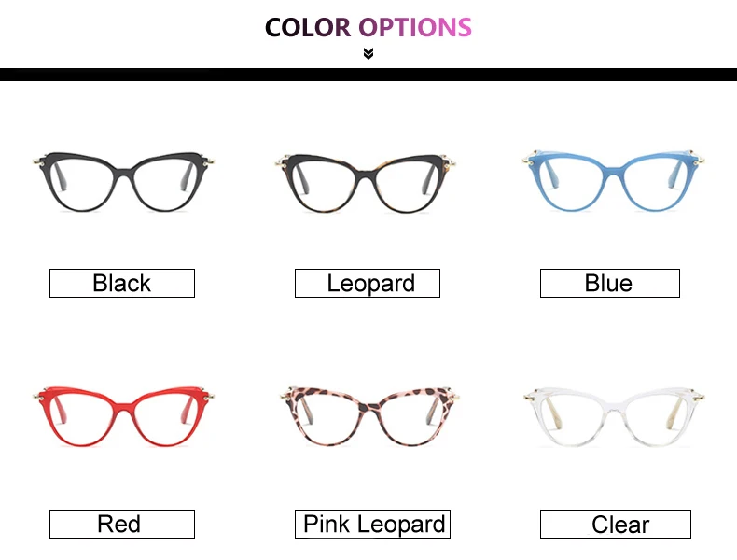Image resolution: width=737 pixels, height=560 pixels.
Task: Pick the red cat-eye glasses image
Action: point(124,416)
